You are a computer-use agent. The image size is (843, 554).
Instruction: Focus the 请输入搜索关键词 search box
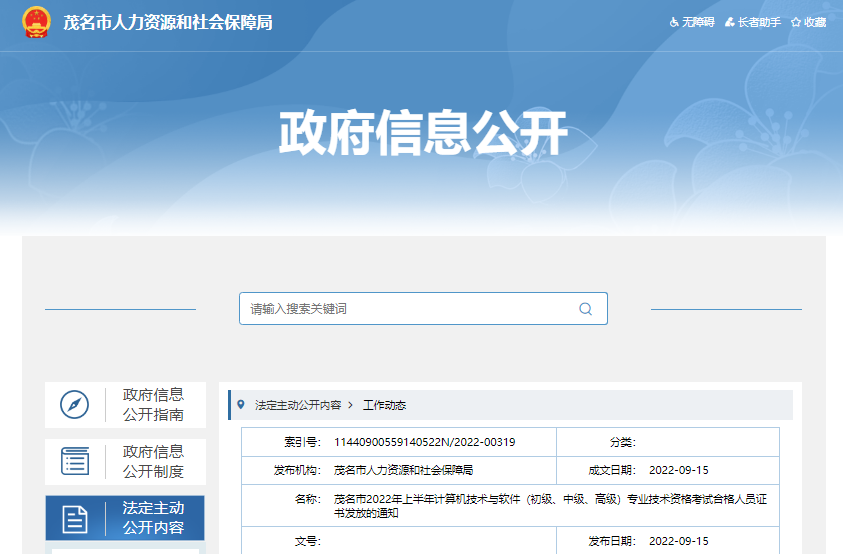410,309
